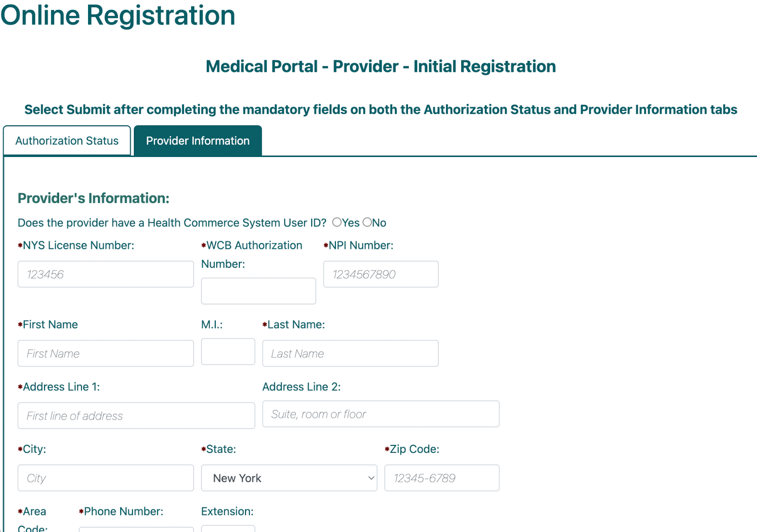757x532 pixels.
Task: Click the Last Name input field
Action: [350, 353]
